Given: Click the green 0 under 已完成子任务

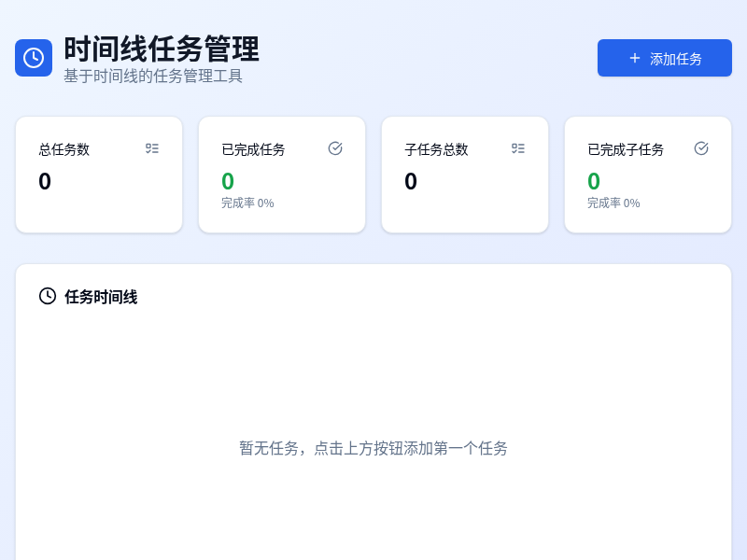Looking at the screenshot, I should (x=594, y=181).
